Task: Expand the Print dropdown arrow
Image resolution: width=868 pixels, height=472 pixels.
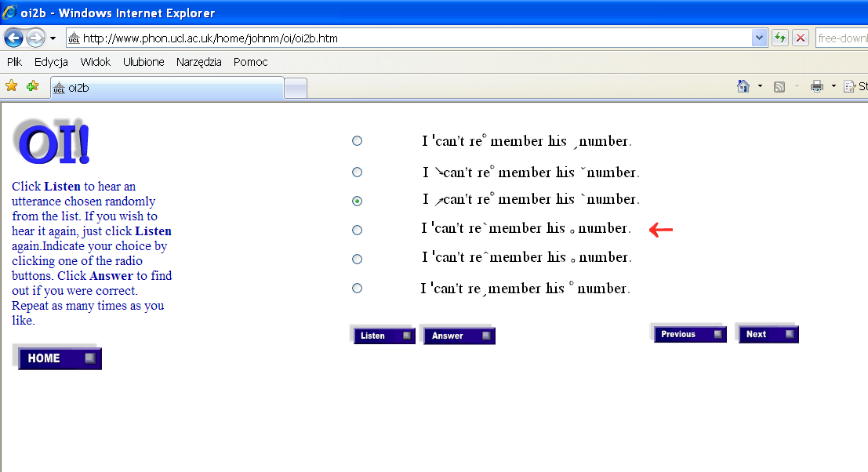Action: pos(833,86)
